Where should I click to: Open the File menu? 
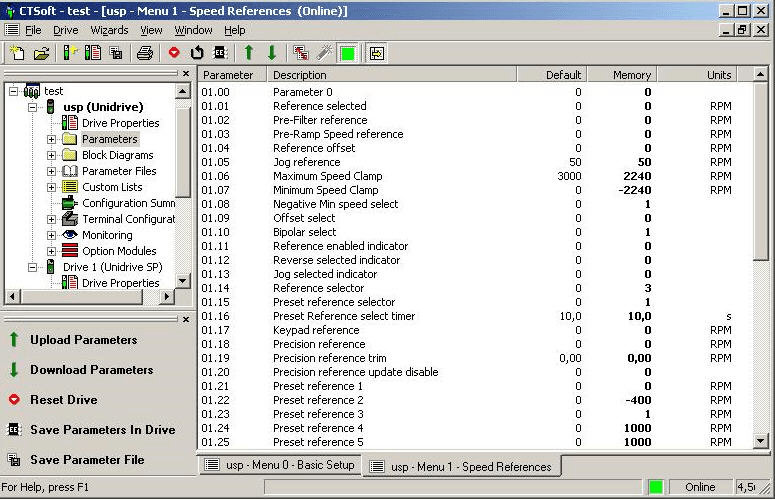(33, 30)
